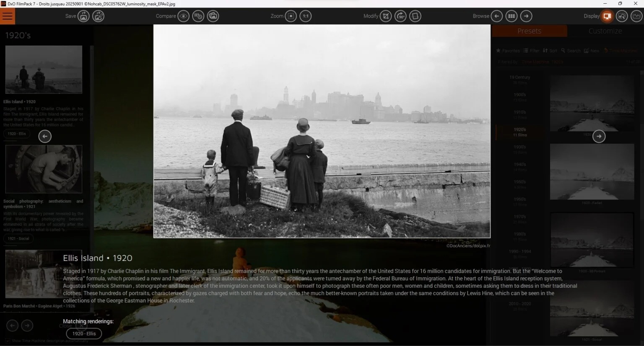Image resolution: width=644 pixels, height=346 pixels.
Task: Click the zoom fit-to-screen icon
Action: click(x=291, y=16)
